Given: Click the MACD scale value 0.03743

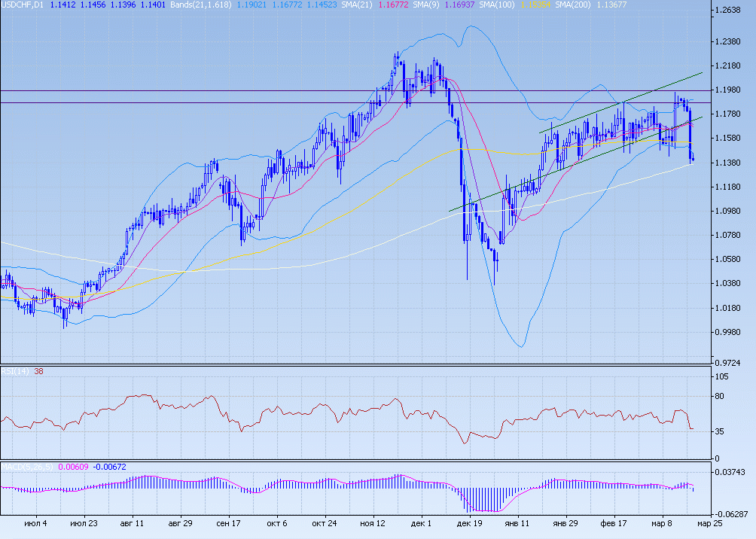Looking at the screenshot, I should click(x=733, y=472).
